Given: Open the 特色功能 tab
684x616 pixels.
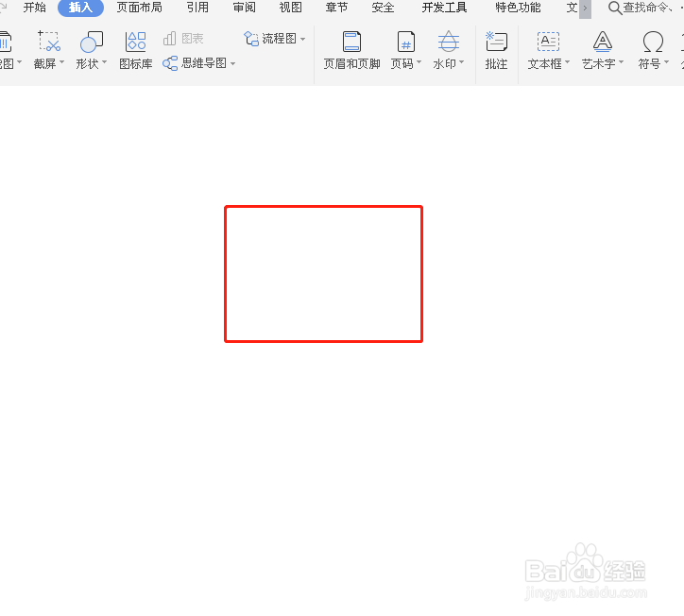Looking at the screenshot, I should click(519, 8).
